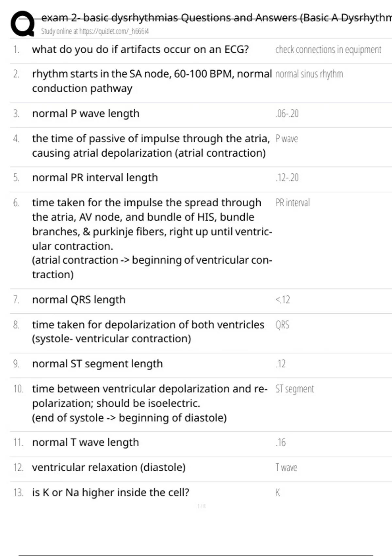The height and width of the screenshot is (556, 392).
Task: Select the 'normal PR interval length' question
Action: tap(95, 178)
